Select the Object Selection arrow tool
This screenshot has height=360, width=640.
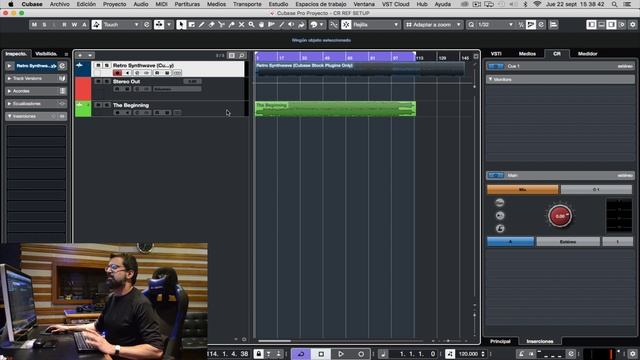[x=181, y=24]
